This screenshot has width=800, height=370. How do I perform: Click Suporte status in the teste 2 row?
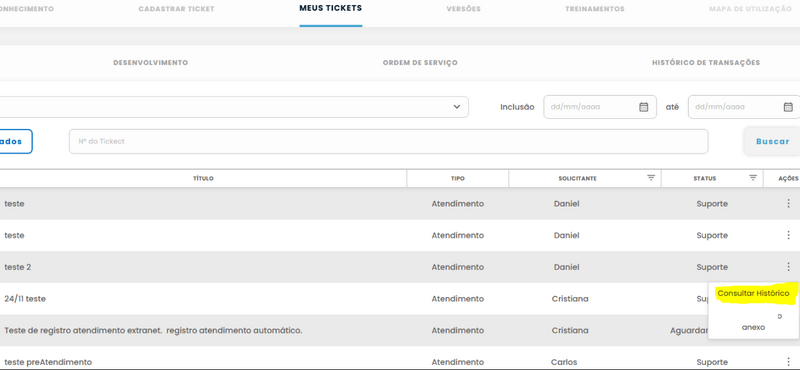point(712,267)
